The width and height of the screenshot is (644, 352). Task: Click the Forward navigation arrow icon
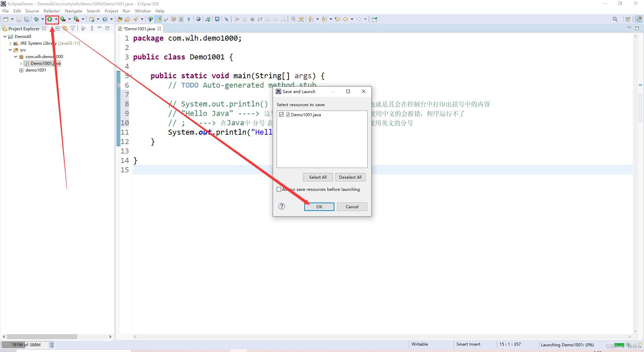(359, 19)
